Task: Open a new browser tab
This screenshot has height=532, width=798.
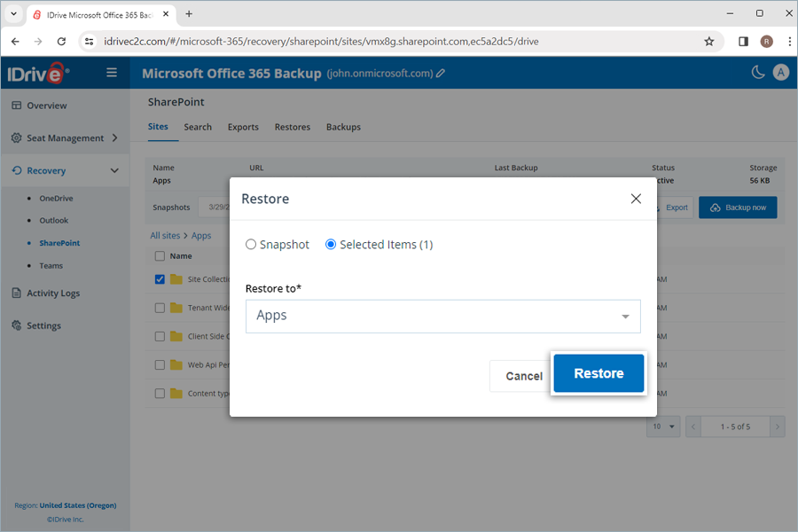Action: pyautogui.click(x=189, y=14)
